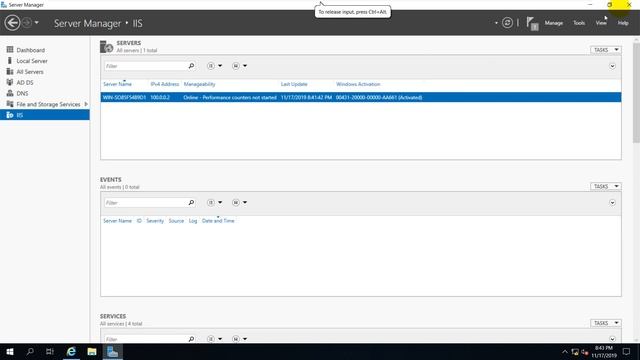The height and width of the screenshot is (360, 640).
Task: Click the File and Storage Services icon
Action: point(10,104)
